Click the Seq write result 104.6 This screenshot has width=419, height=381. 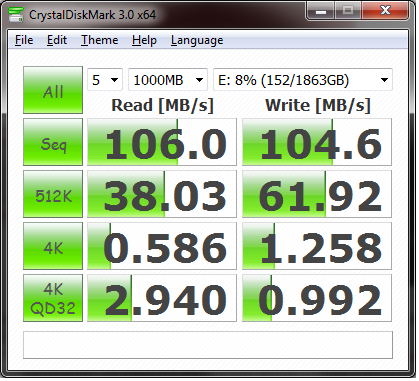pos(317,142)
